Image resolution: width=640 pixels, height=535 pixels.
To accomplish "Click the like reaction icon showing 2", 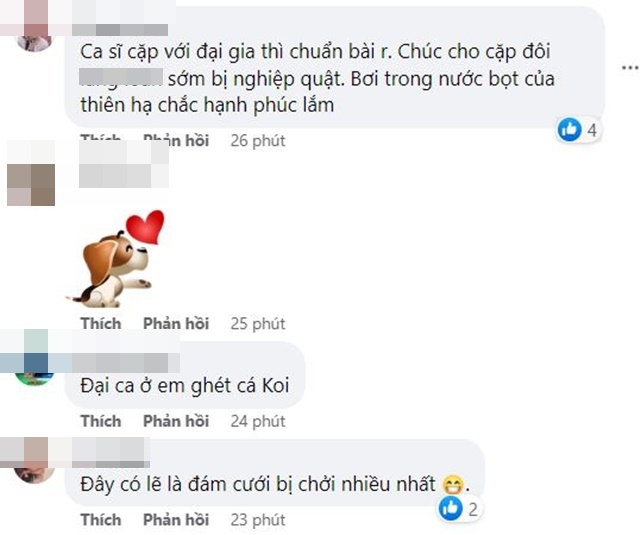I will pos(451,508).
